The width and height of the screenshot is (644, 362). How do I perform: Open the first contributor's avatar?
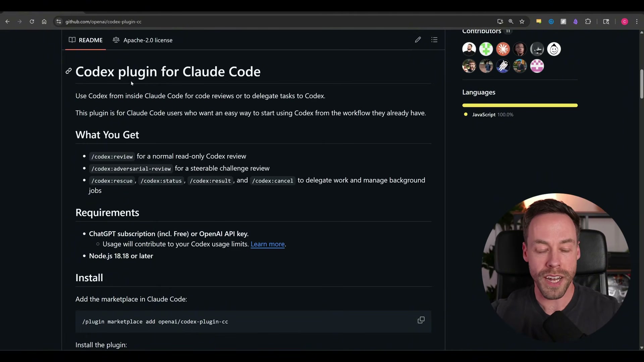pos(469,49)
